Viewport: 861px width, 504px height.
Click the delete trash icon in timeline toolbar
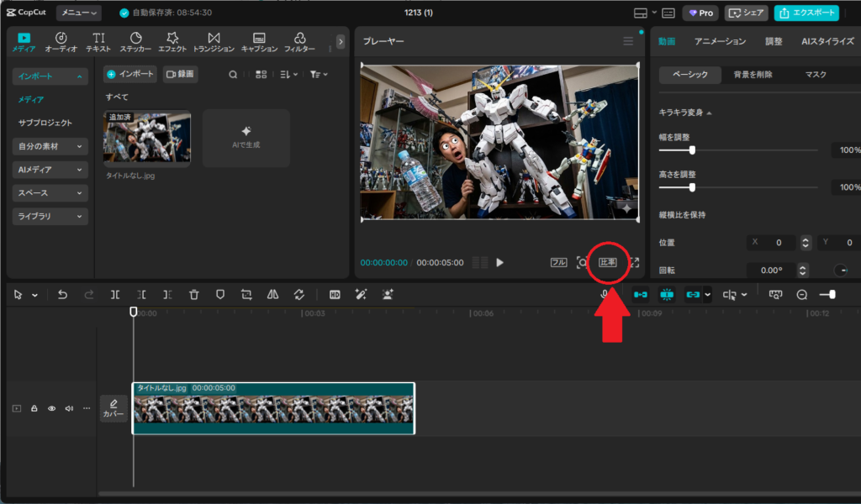(194, 295)
